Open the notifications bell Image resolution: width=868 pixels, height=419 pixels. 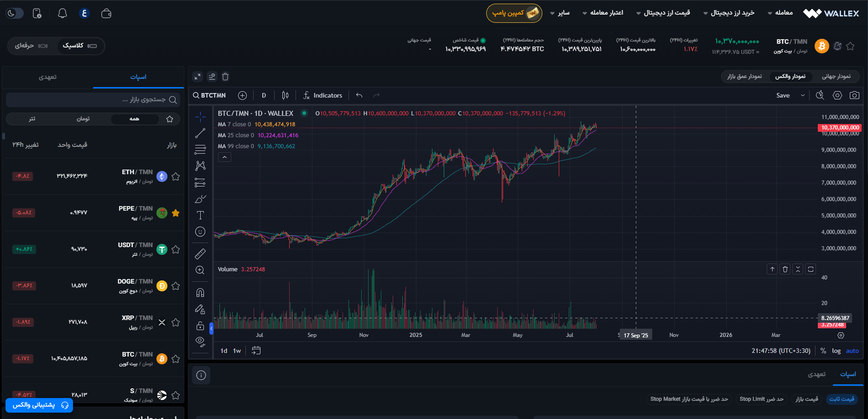click(x=62, y=13)
